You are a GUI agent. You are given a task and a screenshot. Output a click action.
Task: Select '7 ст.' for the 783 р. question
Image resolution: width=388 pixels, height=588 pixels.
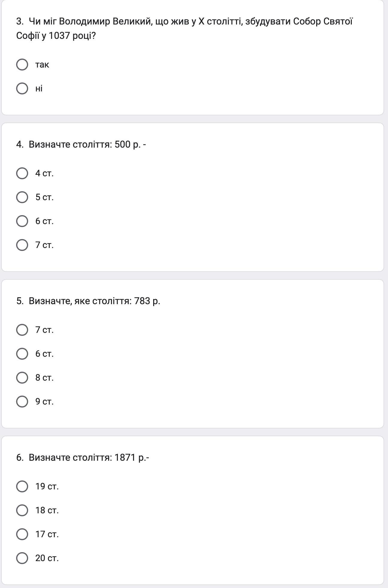(22, 330)
